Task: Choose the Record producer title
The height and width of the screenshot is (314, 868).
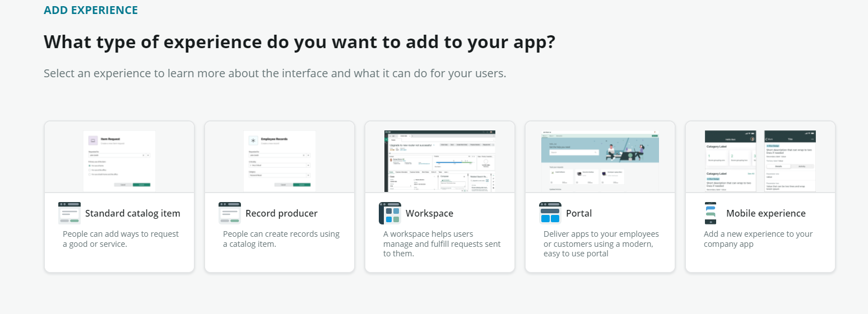Action: (281, 213)
